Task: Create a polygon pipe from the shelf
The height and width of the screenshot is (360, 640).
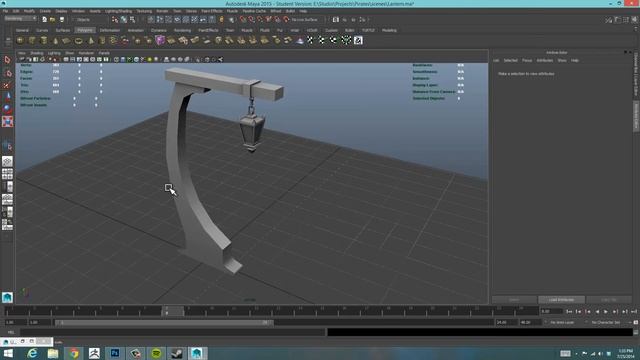Action: (x=102, y=40)
